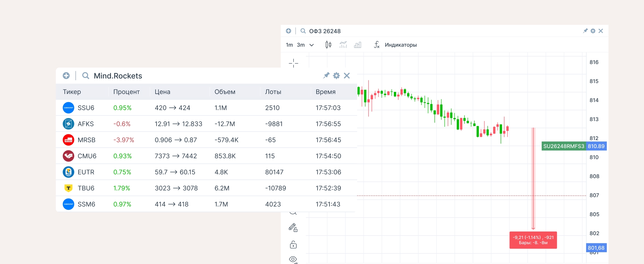Click the plus icon in ОФЗ 26248 chart widget
This screenshot has height=264, width=644.
pyautogui.click(x=289, y=31)
